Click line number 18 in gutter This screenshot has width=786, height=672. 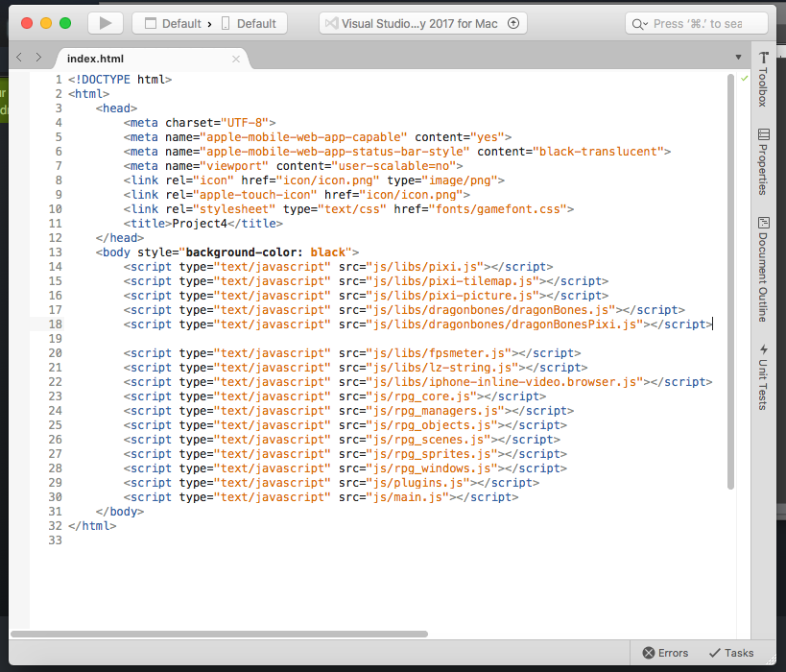pos(55,324)
